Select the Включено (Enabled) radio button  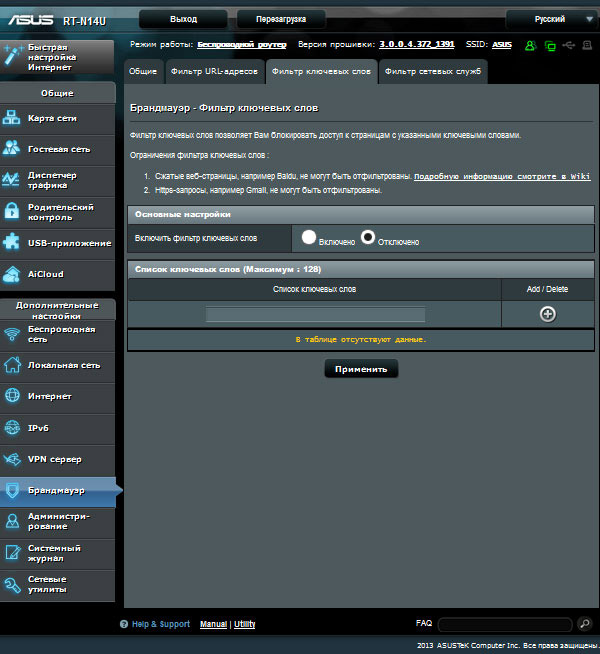click(x=309, y=238)
